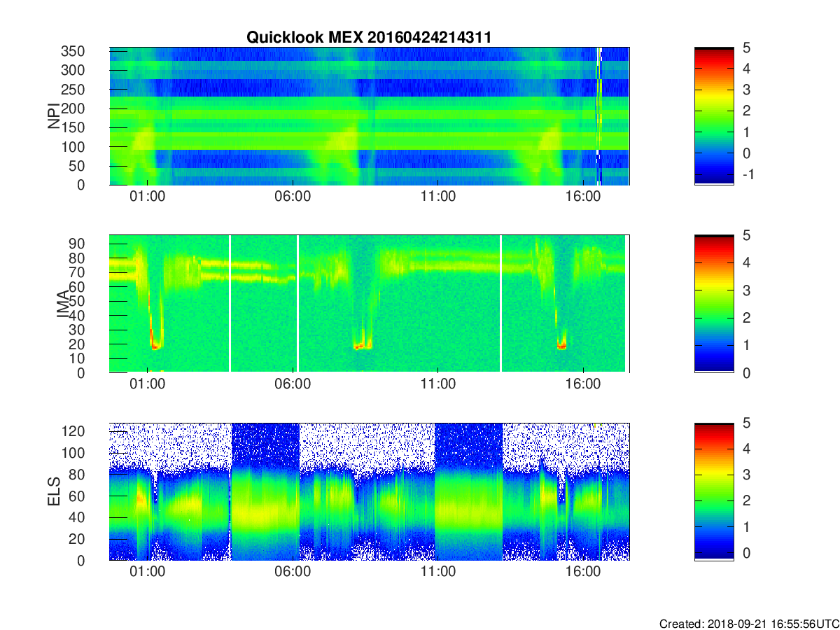Click 16:00 tick label under IMA panel
The width and height of the screenshot is (840, 630).
pyautogui.click(x=583, y=384)
